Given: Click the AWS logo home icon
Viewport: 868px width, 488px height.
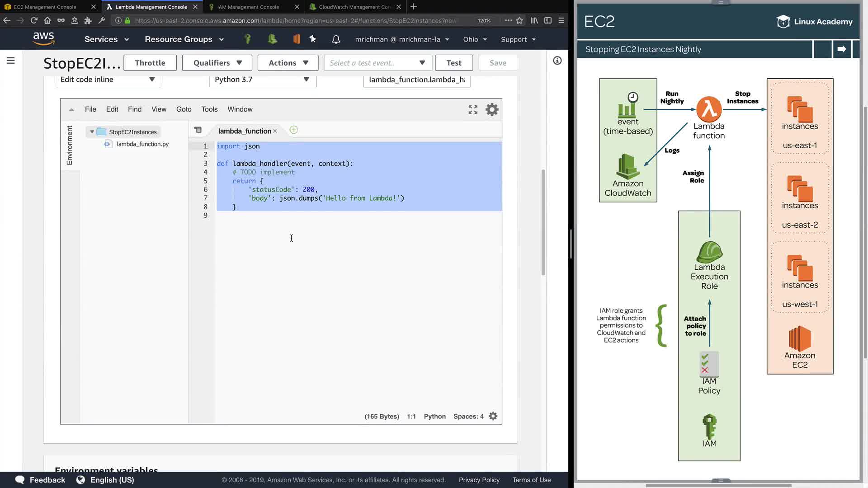Looking at the screenshot, I should (x=44, y=39).
